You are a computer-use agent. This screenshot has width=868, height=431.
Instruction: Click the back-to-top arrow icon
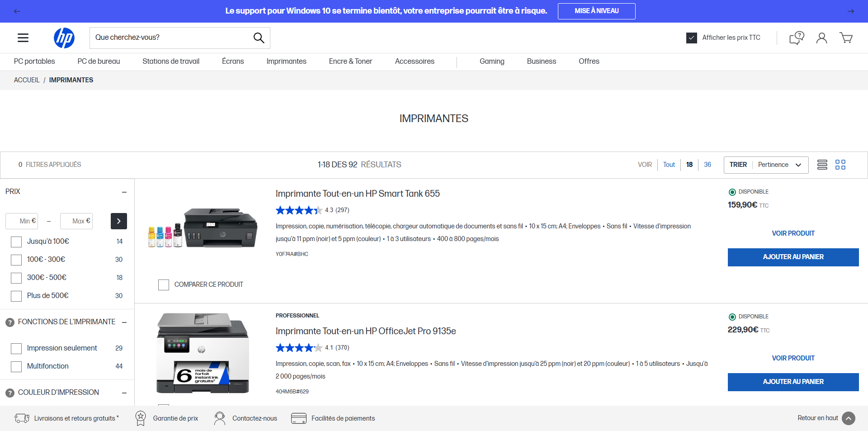pos(849,418)
